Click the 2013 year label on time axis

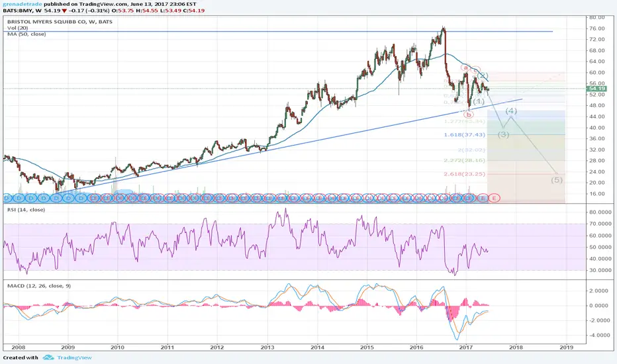click(x=267, y=347)
